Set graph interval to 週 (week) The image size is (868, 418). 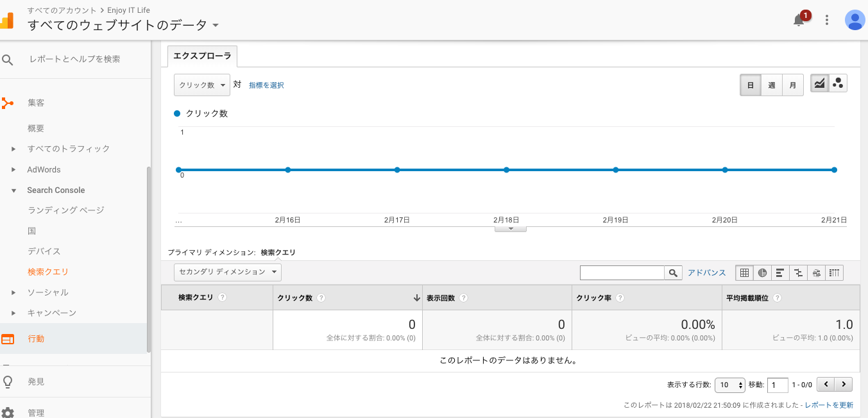coord(772,85)
